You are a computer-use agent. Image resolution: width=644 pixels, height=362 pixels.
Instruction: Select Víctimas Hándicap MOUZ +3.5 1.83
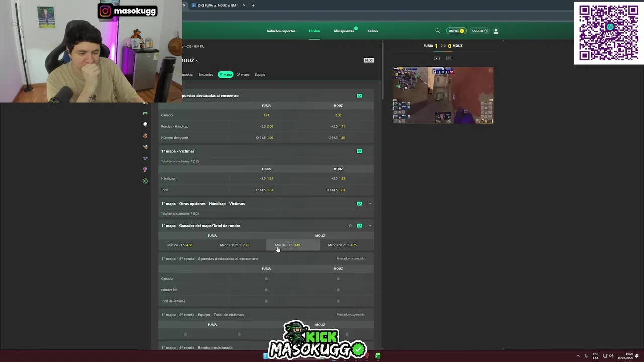click(x=338, y=178)
